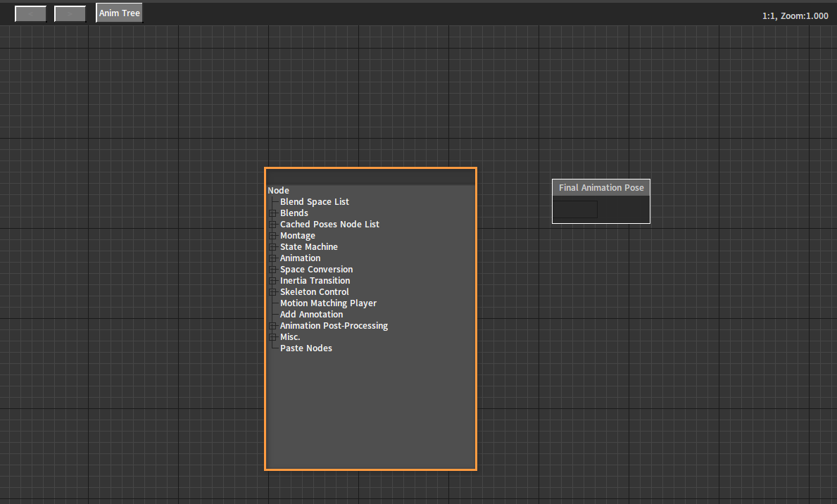Click the back navigation arrow button
This screenshot has height=504, width=837.
pos(30,14)
